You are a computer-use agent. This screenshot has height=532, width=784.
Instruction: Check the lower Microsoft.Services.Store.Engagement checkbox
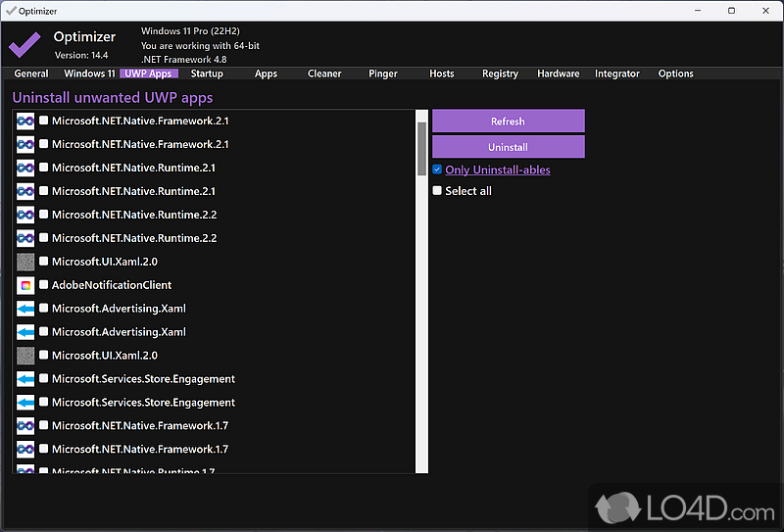(44, 402)
